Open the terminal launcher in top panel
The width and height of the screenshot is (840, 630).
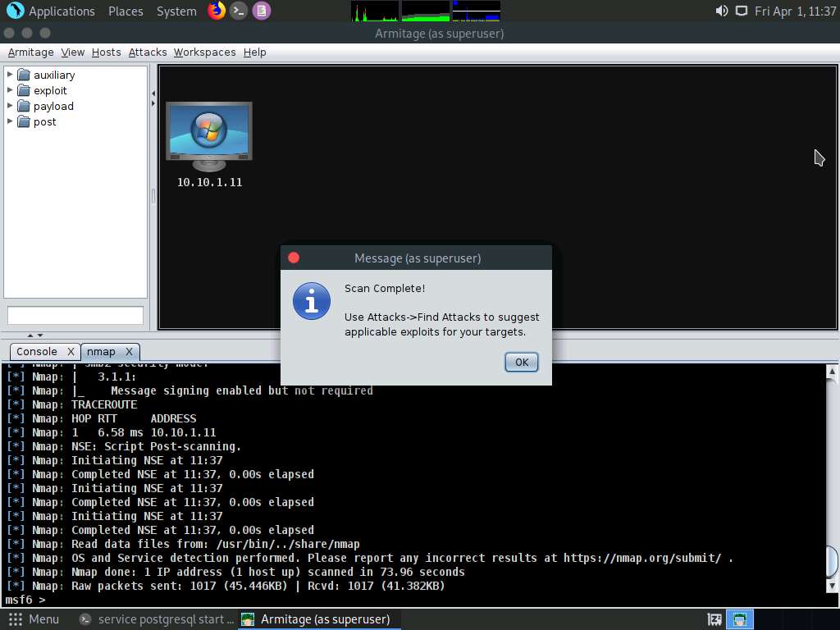[x=239, y=11]
